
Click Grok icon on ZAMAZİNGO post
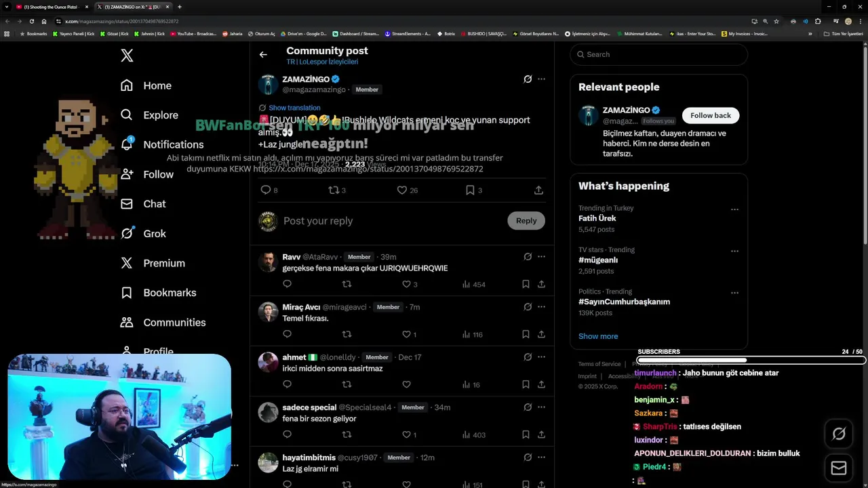pos(528,79)
